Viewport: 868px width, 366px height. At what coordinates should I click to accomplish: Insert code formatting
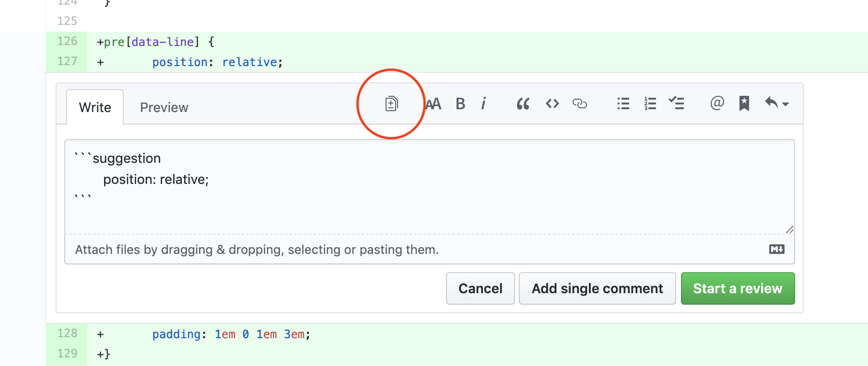pos(552,103)
